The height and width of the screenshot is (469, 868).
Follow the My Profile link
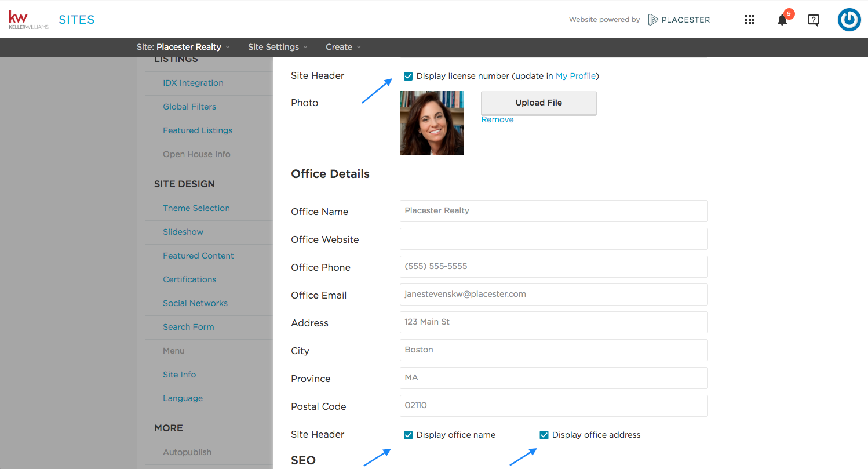point(575,76)
